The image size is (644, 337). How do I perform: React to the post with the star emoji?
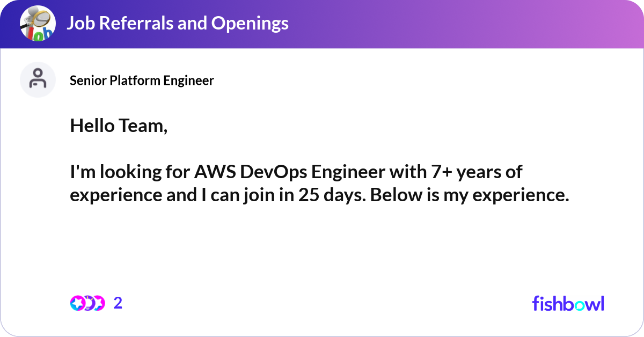pos(77,303)
